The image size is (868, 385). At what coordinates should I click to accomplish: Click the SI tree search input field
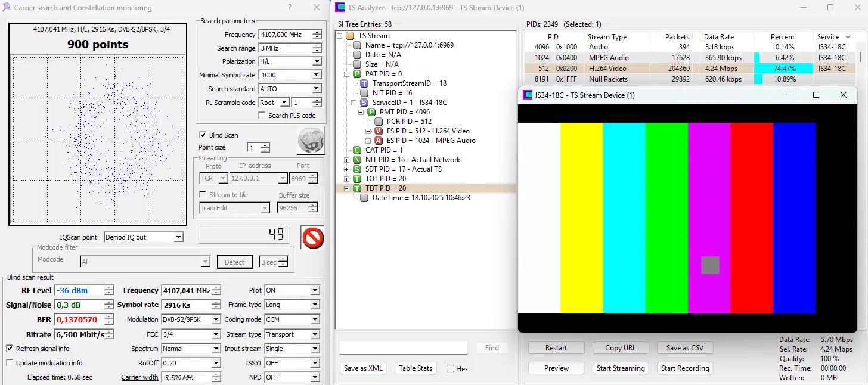(404, 348)
